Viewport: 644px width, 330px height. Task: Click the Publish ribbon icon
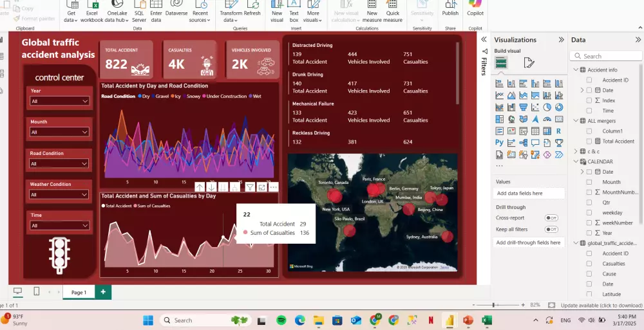450,8
